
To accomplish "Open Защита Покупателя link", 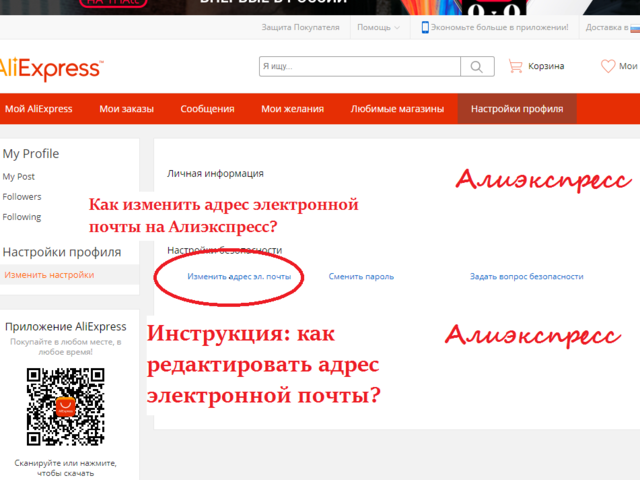I will pos(300,27).
